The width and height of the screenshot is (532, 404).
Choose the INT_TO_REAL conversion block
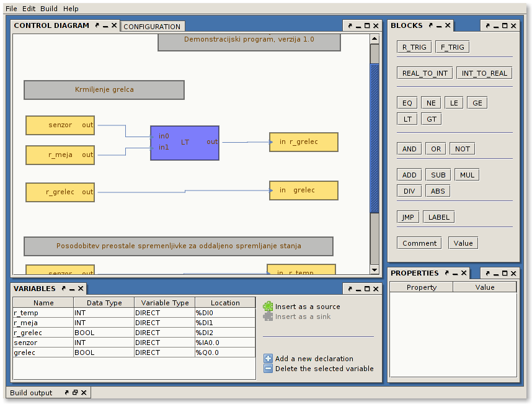484,73
